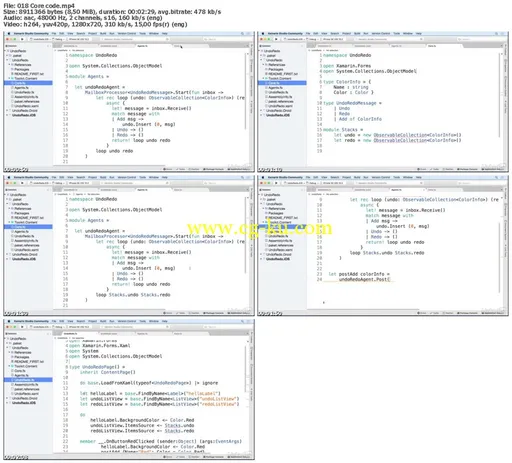
Task: Open the Project menu in the third frame
Action: click(92, 177)
